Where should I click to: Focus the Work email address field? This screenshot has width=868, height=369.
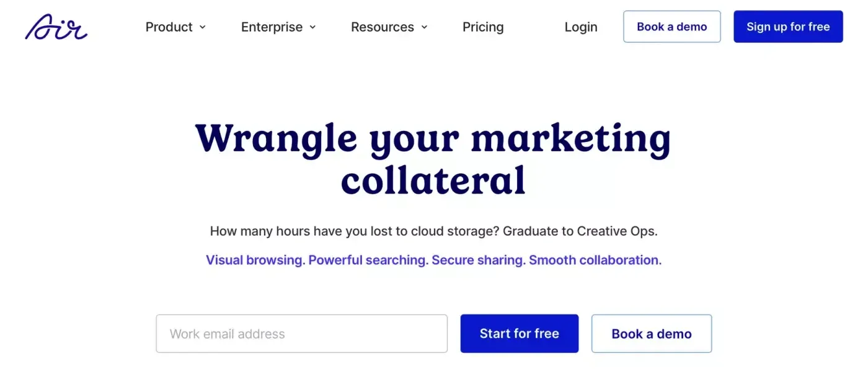coord(301,334)
